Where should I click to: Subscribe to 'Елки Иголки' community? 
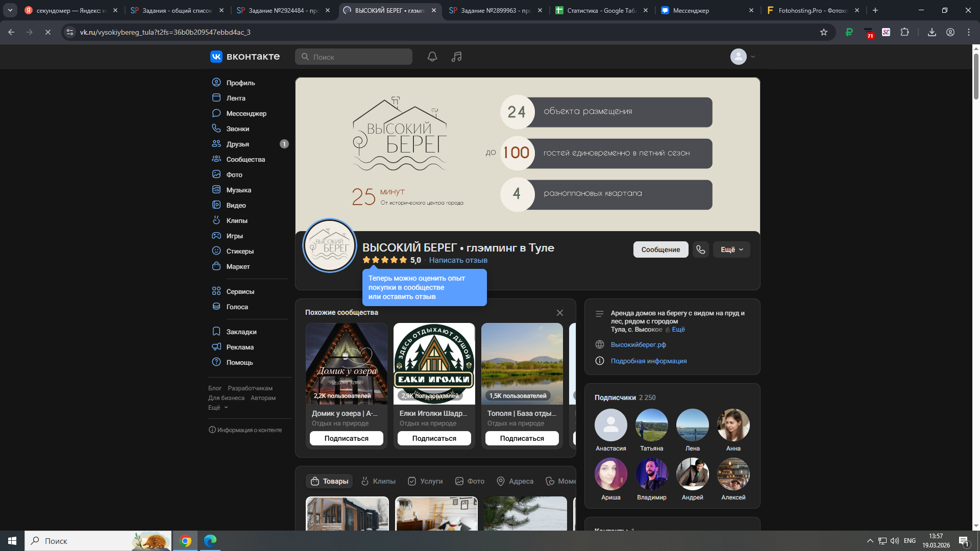click(x=434, y=438)
